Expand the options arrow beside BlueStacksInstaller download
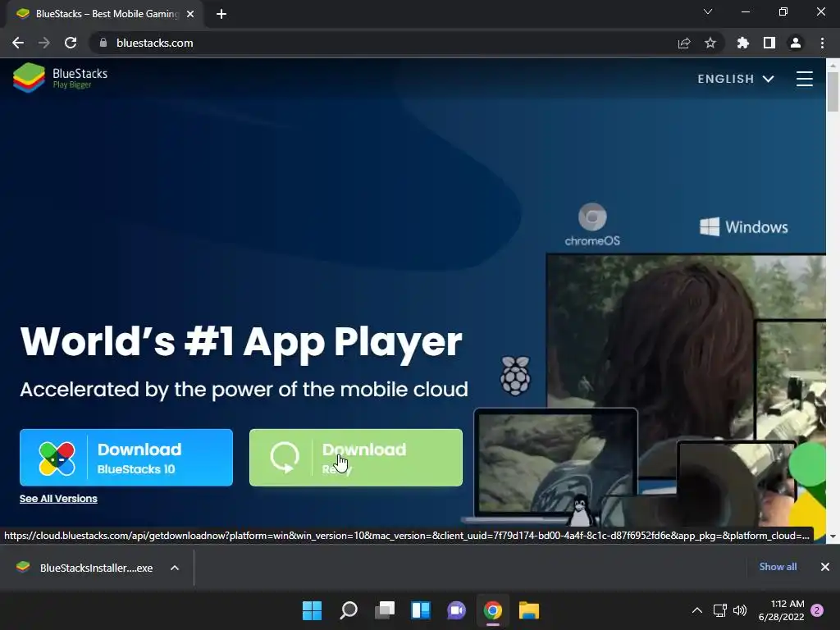Image resolution: width=840 pixels, height=630 pixels. pos(175,568)
